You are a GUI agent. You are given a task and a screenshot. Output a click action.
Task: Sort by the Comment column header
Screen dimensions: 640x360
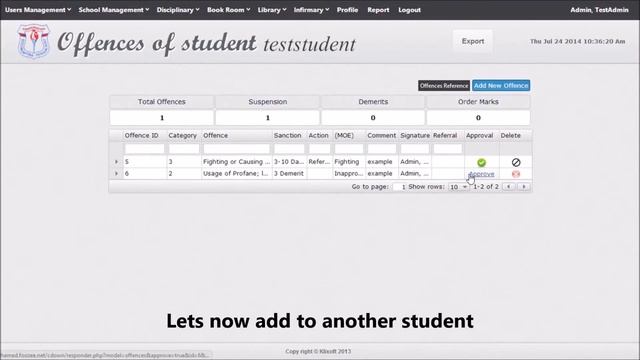pyautogui.click(x=382, y=136)
